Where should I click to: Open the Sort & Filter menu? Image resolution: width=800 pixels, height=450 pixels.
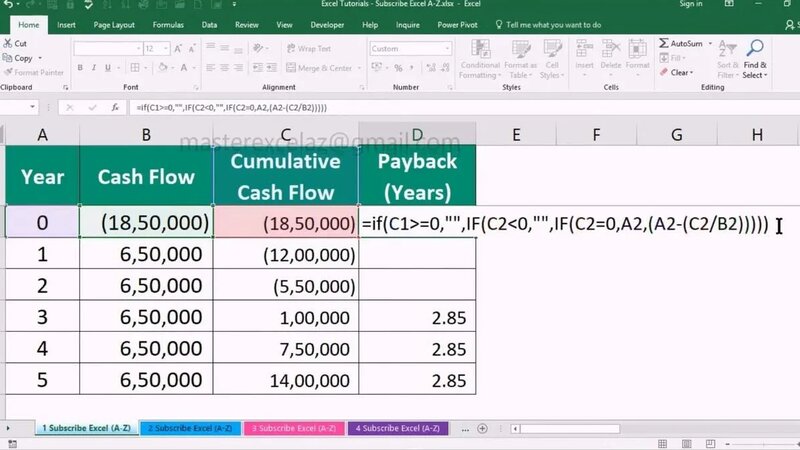(728, 59)
